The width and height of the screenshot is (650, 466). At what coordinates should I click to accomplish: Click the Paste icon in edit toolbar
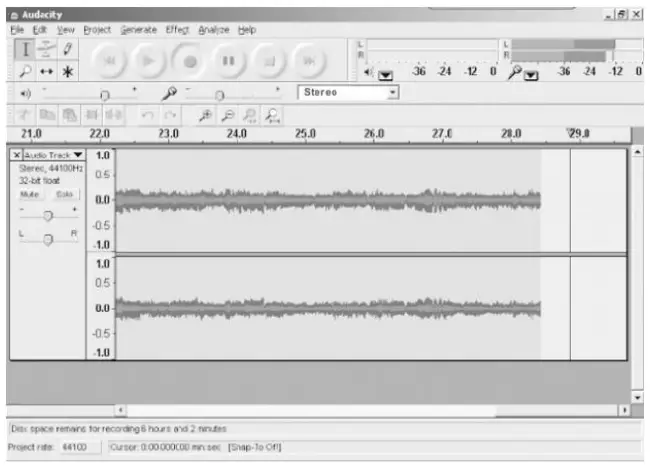[70, 115]
